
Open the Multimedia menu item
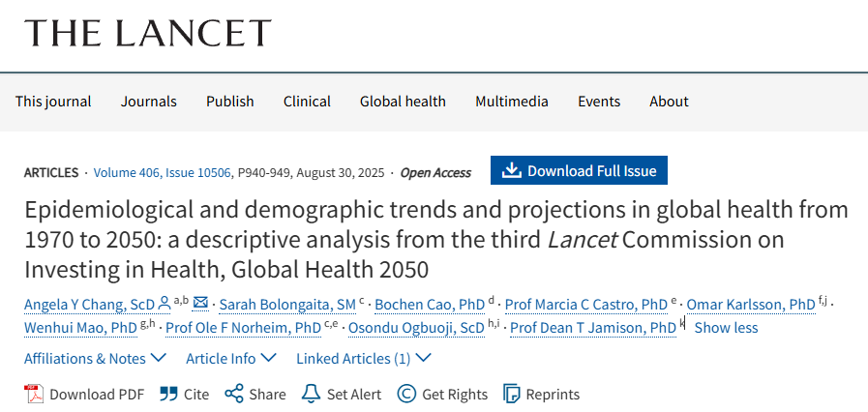(x=512, y=101)
